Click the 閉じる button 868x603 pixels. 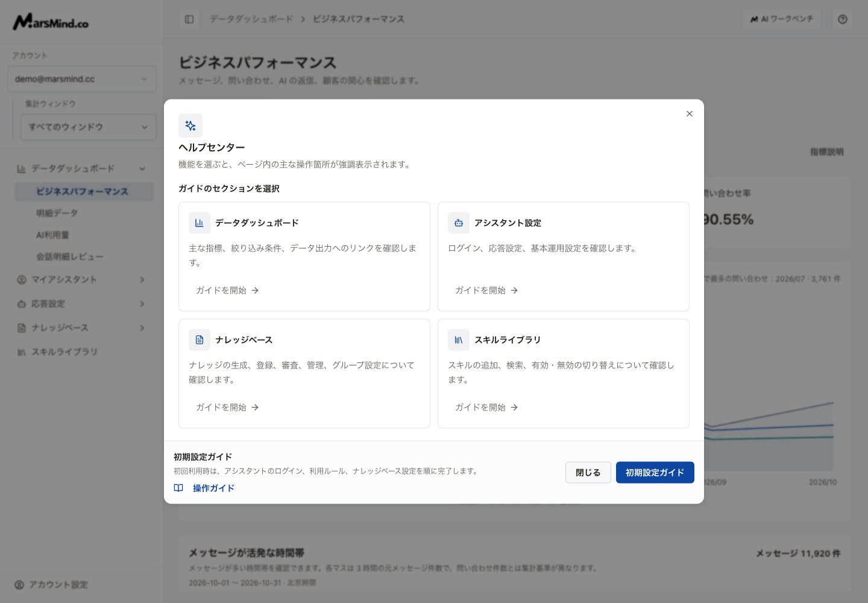click(x=588, y=473)
